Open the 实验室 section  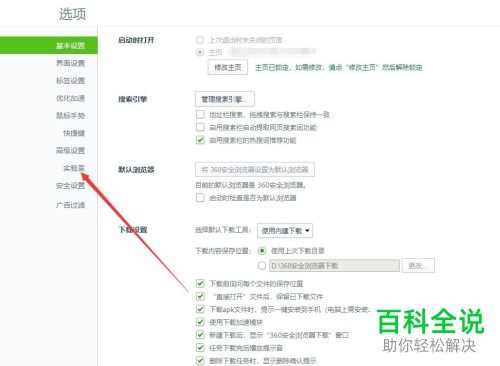[x=74, y=168]
